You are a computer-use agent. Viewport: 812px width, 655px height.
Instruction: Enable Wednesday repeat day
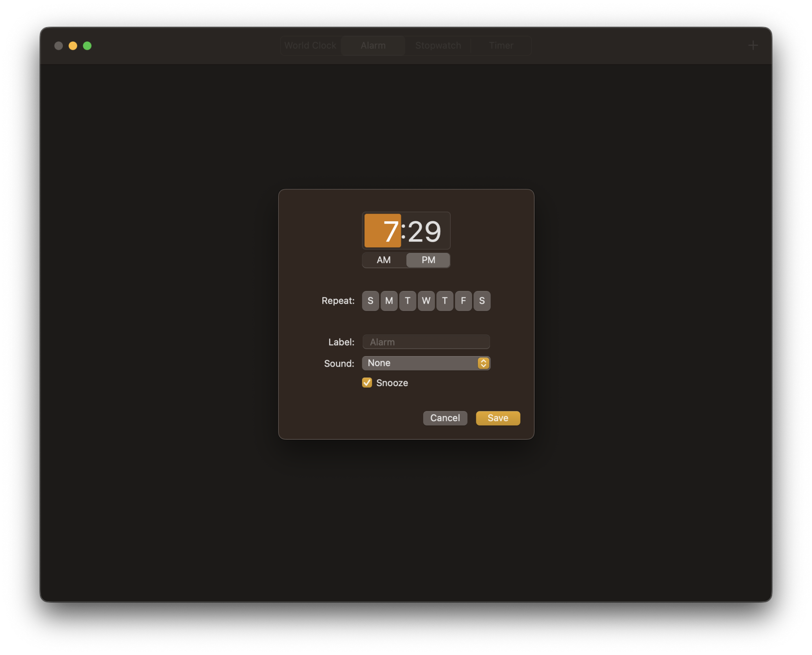pyautogui.click(x=426, y=301)
